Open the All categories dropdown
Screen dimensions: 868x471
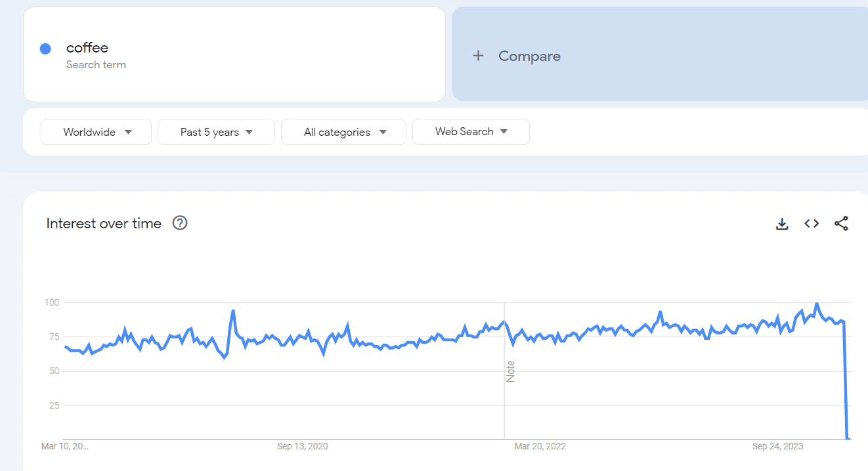tap(343, 132)
